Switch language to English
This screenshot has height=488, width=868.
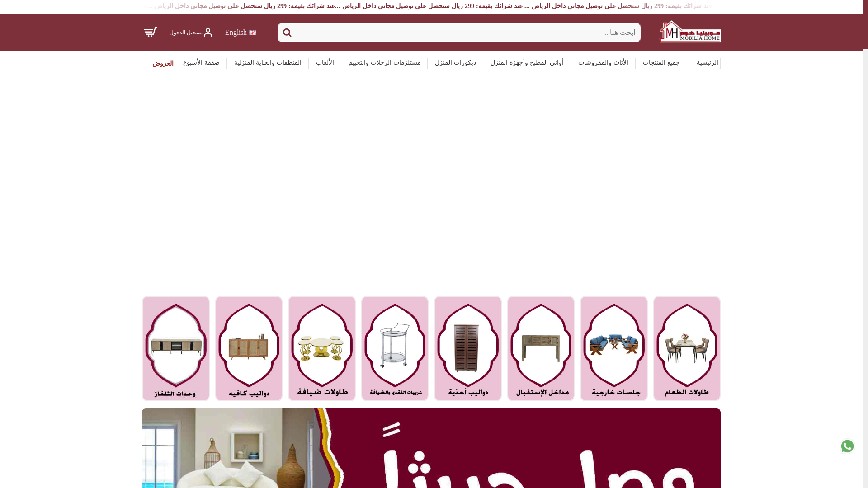[236, 33]
